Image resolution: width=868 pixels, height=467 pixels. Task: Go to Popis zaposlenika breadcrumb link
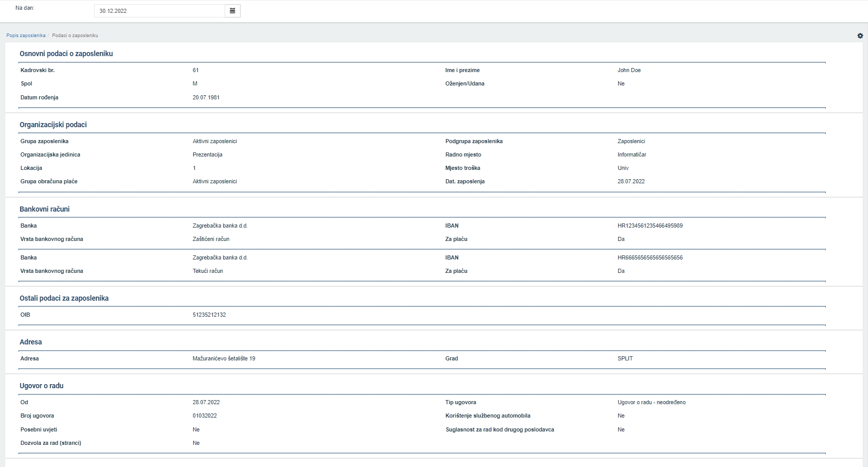(x=26, y=36)
